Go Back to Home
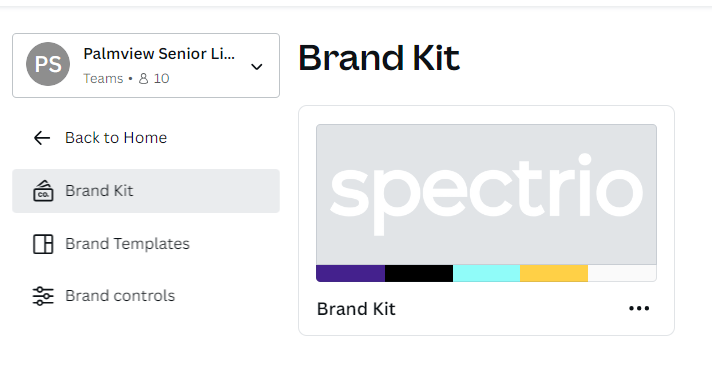 [116, 138]
